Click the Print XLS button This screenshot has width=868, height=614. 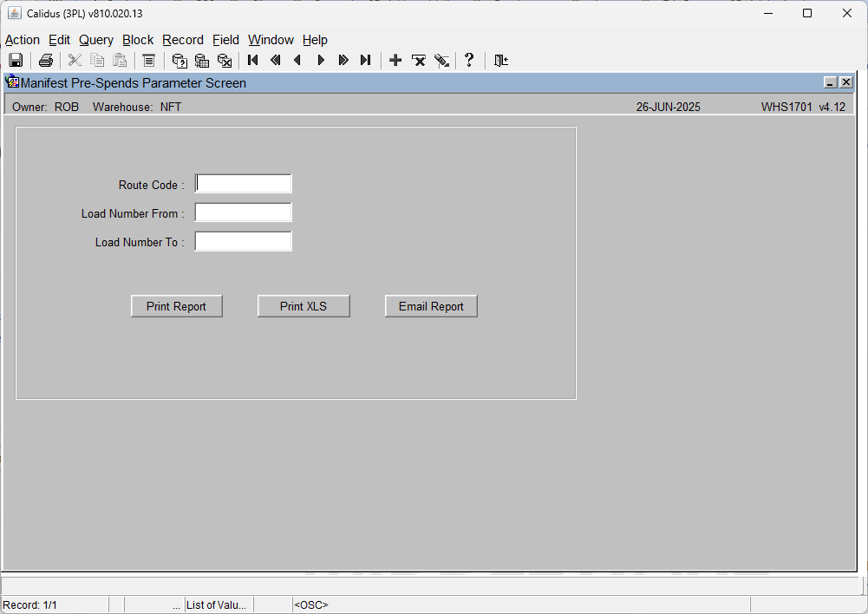pyautogui.click(x=303, y=306)
